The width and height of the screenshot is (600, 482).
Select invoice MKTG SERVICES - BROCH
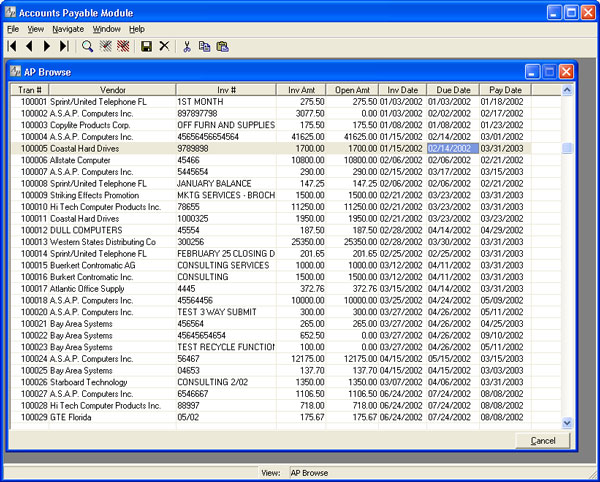click(226, 195)
